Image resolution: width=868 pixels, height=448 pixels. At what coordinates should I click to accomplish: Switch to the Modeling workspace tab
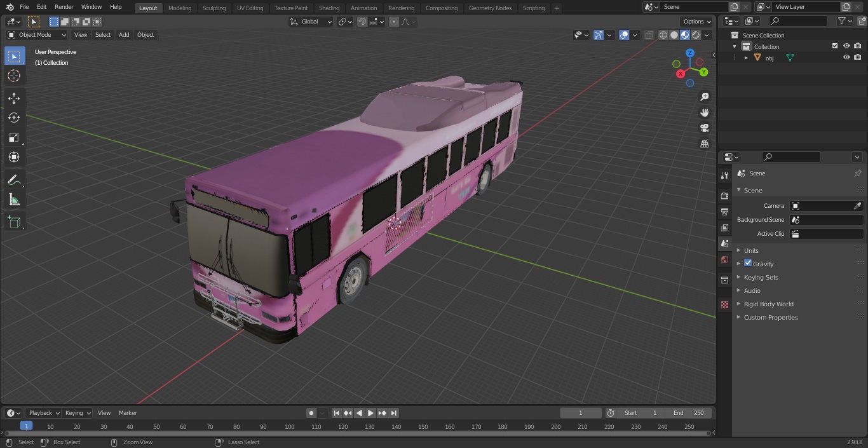(x=180, y=8)
